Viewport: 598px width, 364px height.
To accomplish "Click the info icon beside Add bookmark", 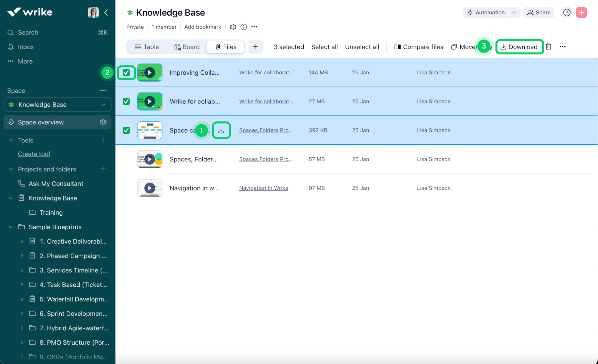I will pyautogui.click(x=244, y=27).
